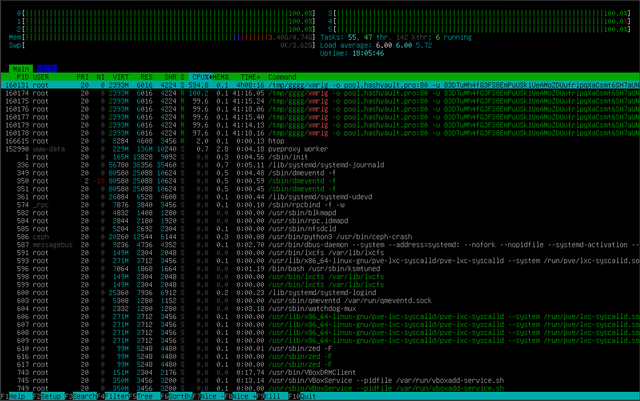
Task: Select xmrig thread row PID 160176
Action: (320, 109)
